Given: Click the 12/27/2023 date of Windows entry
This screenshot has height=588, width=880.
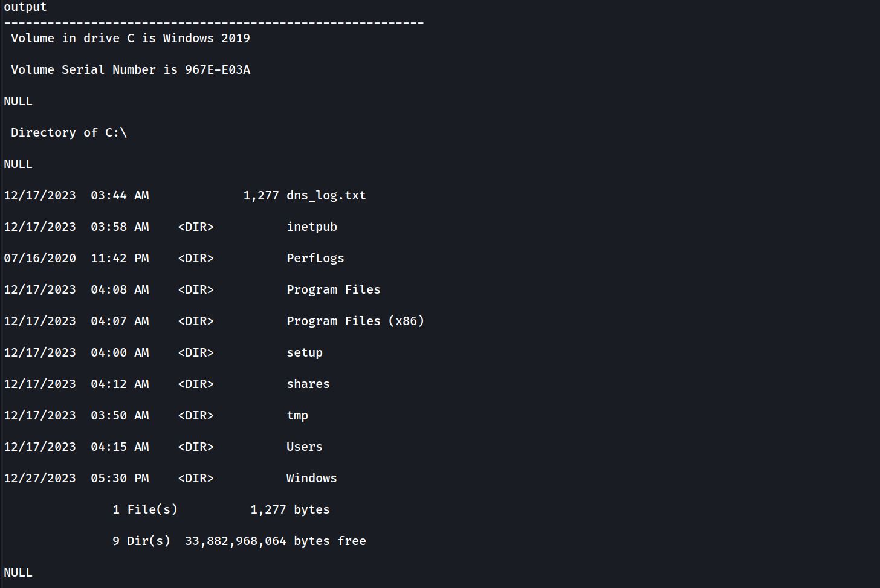Looking at the screenshot, I should (x=40, y=479).
